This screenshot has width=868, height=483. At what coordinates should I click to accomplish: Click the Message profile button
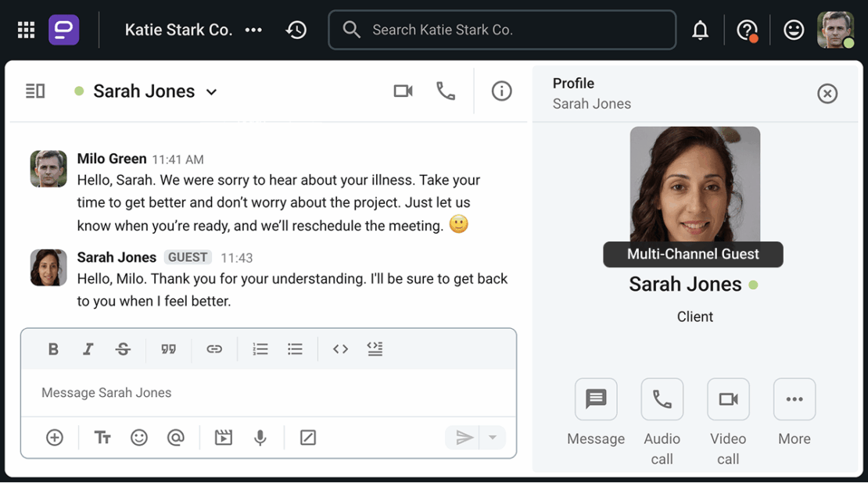[596, 399]
